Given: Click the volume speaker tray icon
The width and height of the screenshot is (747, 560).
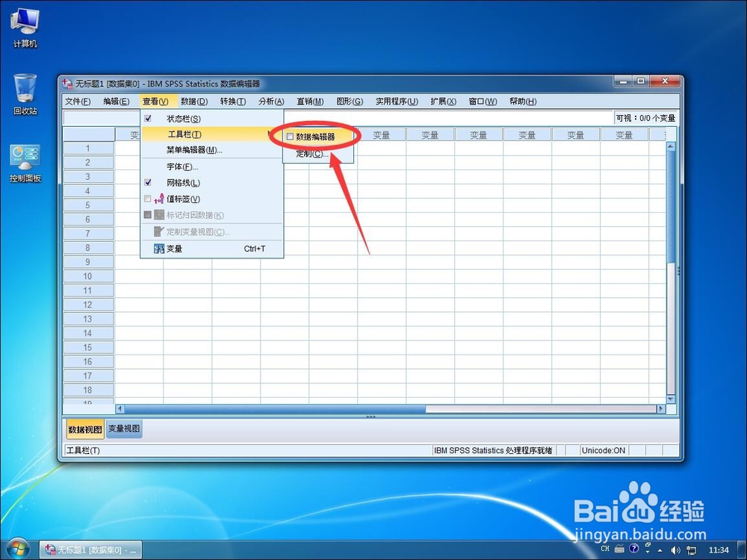Looking at the screenshot, I should [675, 550].
